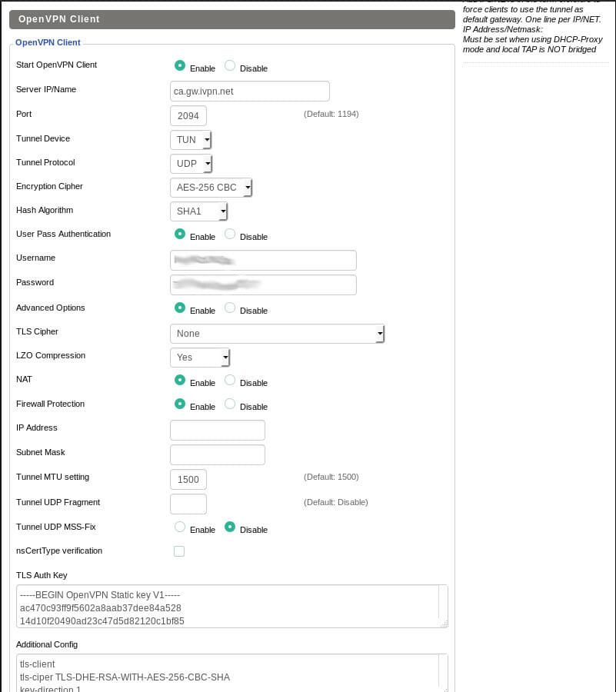616x692 pixels.
Task: Click the 'Hash Algorithm' label
Action: pos(45,210)
